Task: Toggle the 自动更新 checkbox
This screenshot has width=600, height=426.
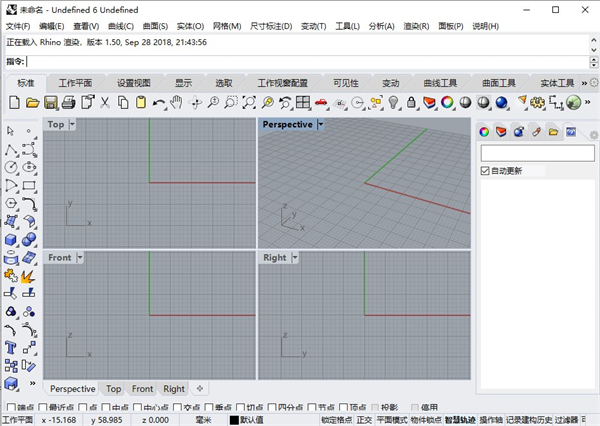Action: click(485, 171)
